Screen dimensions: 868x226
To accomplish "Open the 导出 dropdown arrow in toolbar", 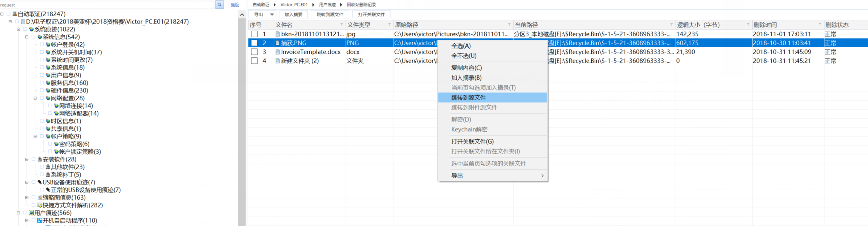I will tap(272, 14).
